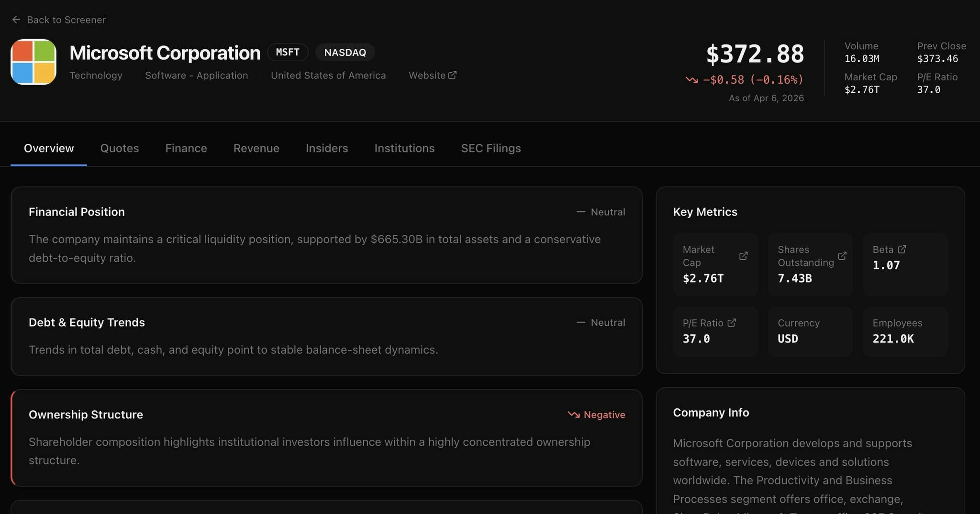This screenshot has height=514, width=980.
Task: Click the MSFT ticker badge
Action: 288,52
